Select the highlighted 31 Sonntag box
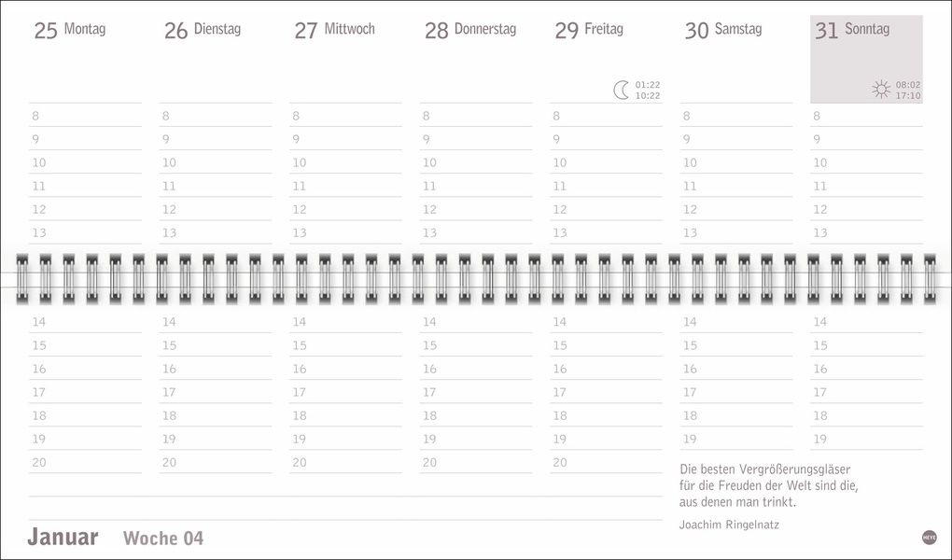Screen dimensions: 952x560 click(866, 56)
